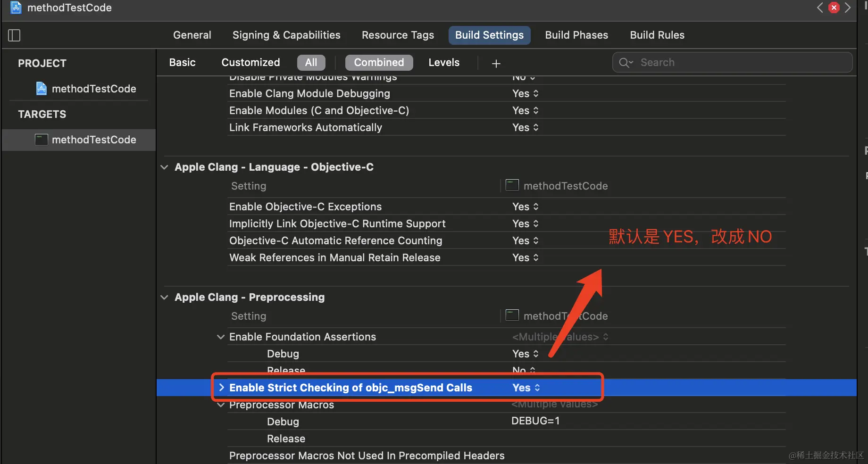Select Preprocessor Macros Not Used In Precompiled Headers
Image resolution: width=868 pixels, height=464 pixels.
(367, 456)
